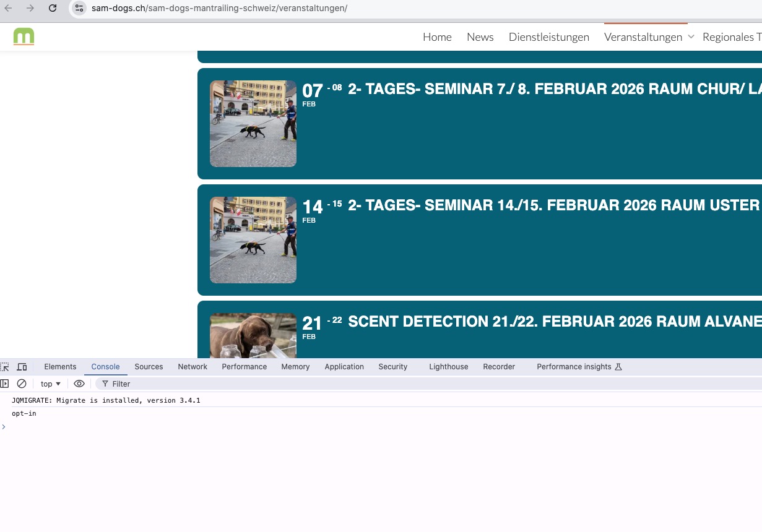The width and height of the screenshot is (762, 532).
Task: Open the Performance insights flask tab
Action: pos(579,367)
